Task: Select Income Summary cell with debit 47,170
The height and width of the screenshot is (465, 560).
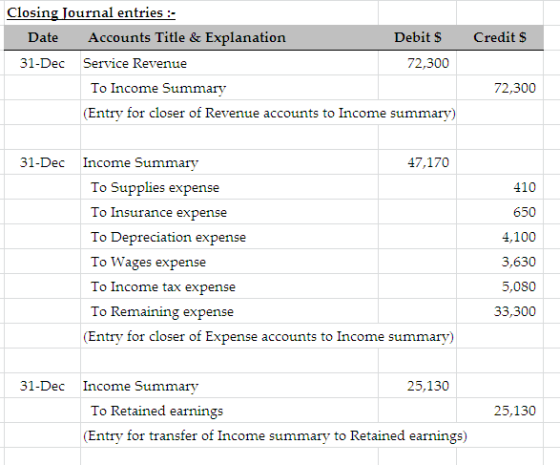Action: (x=141, y=162)
